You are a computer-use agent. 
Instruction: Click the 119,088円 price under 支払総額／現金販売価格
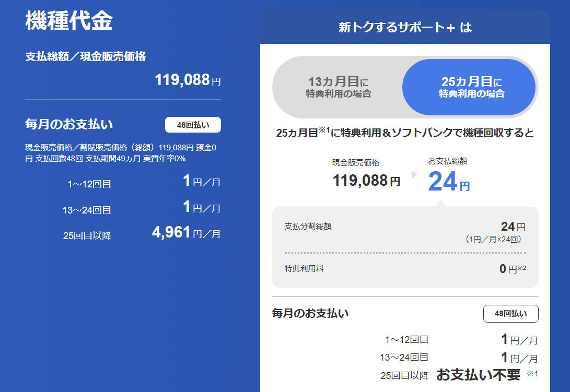tap(188, 80)
